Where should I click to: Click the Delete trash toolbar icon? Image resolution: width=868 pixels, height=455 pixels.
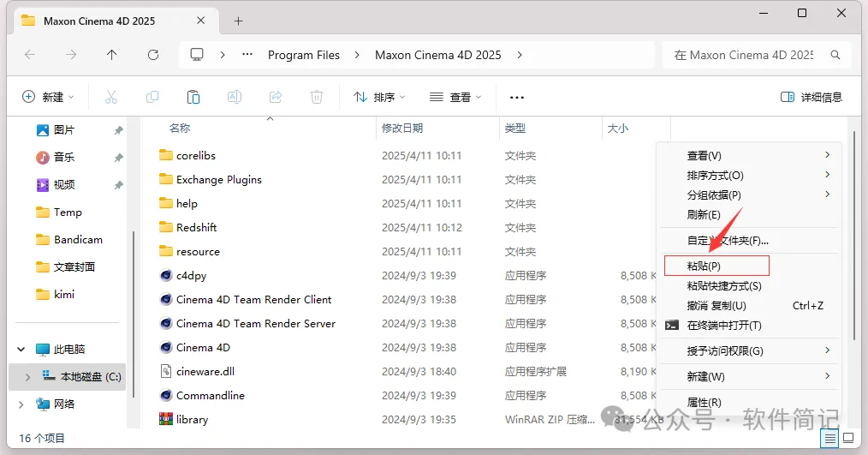click(x=317, y=98)
